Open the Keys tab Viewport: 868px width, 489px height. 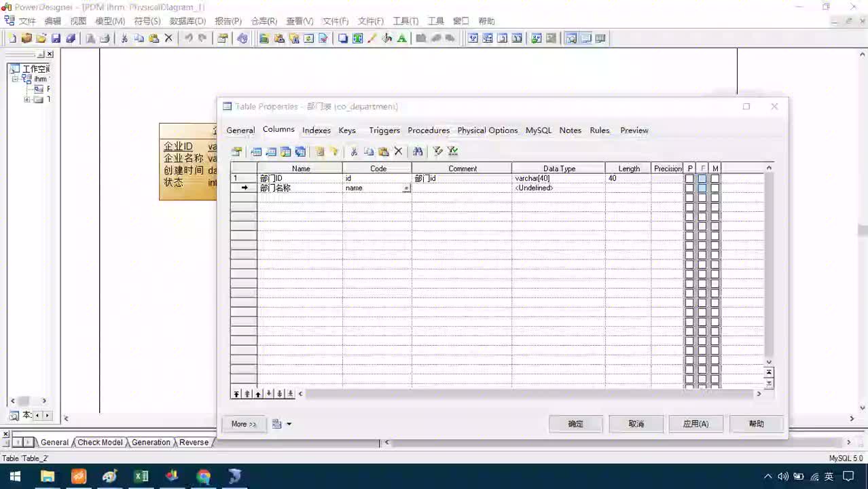(347, 130)
